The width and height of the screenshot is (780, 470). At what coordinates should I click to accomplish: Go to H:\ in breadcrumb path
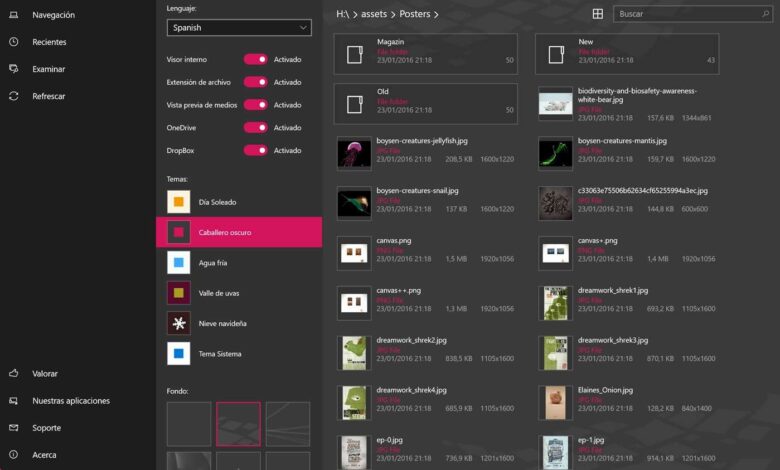(x=343, y=14)
